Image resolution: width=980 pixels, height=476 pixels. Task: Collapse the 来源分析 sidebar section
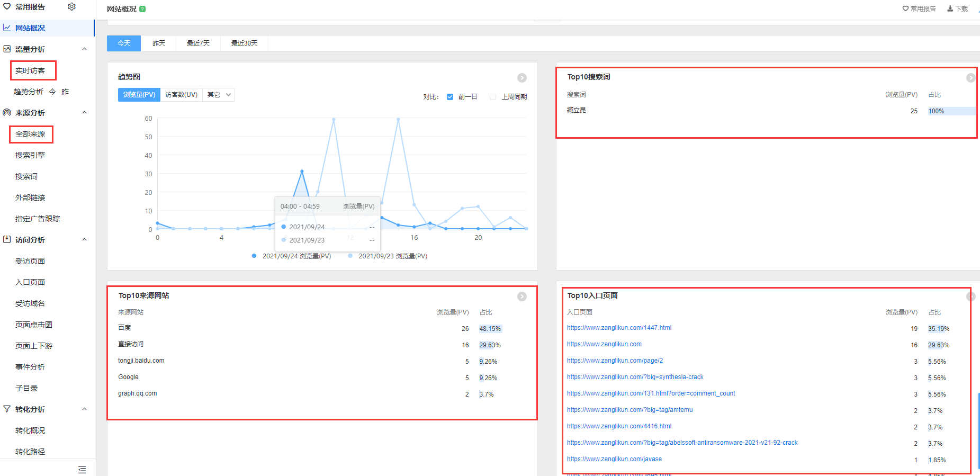(84, 113)
